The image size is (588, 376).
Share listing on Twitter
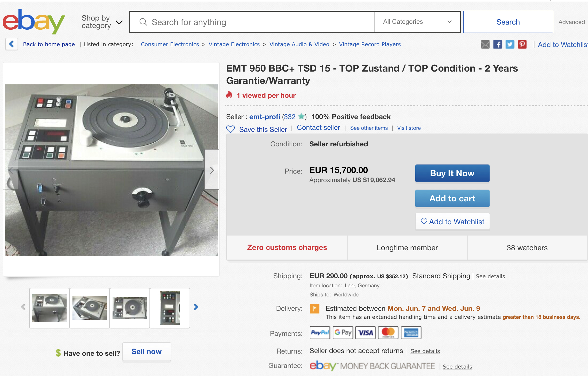(x=510, y=44)
